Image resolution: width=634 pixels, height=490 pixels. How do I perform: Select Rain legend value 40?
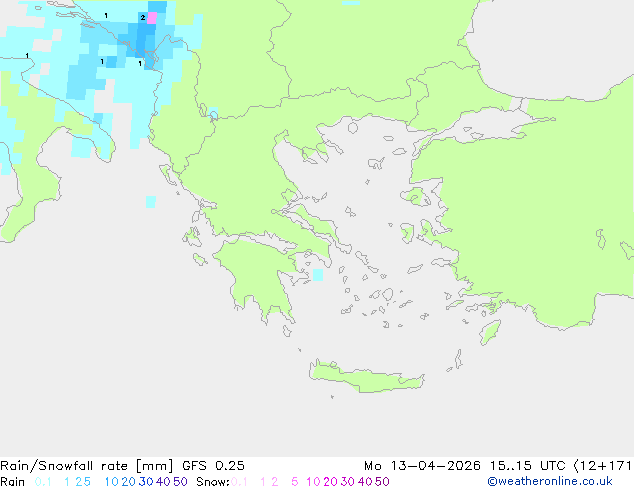click(x=163, y=482)
